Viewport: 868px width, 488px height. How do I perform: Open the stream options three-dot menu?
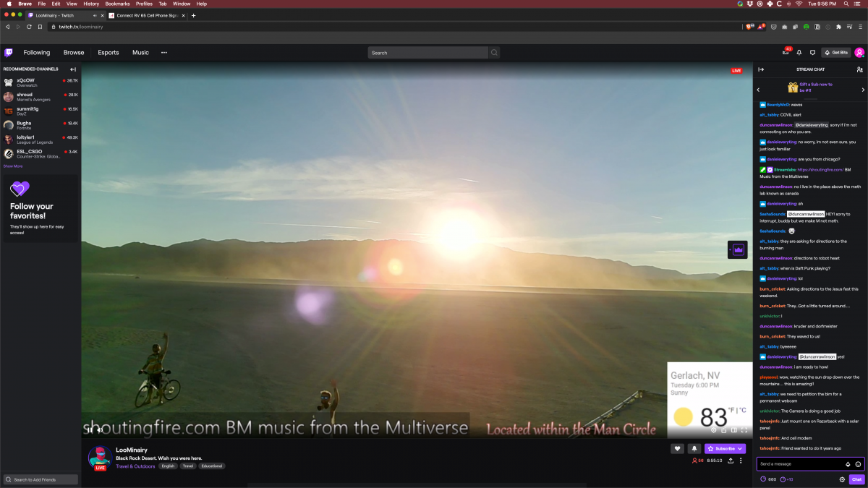click(741, 461)
